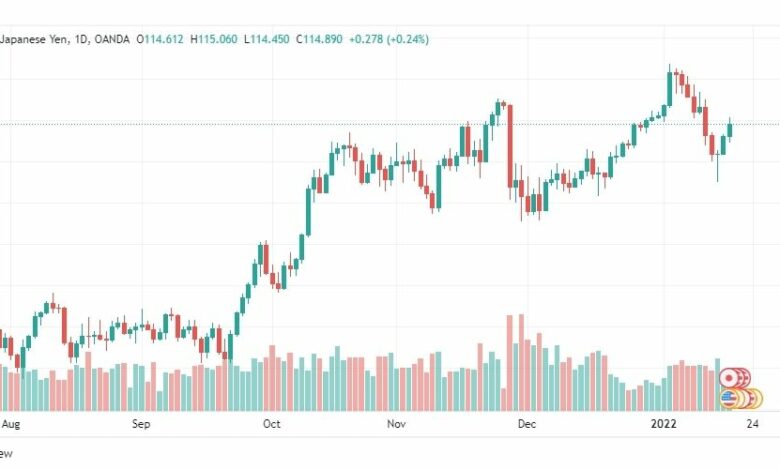
Task: Click the latest green candlestick on the dotted price line
Action: coord(730,130)
